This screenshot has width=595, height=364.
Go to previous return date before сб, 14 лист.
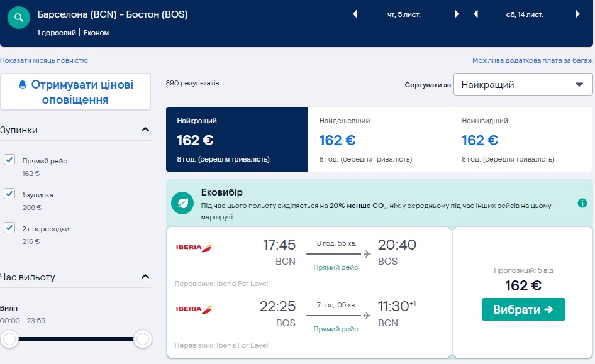(x=475, y=14)
